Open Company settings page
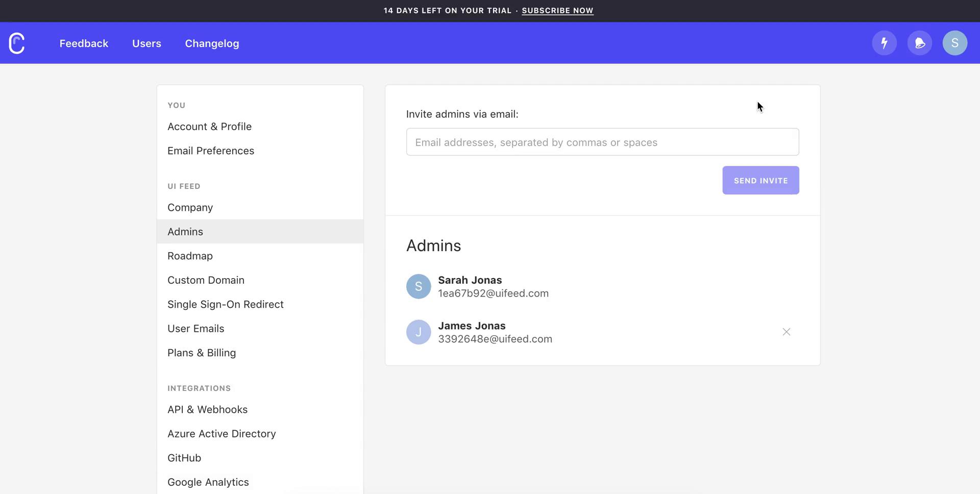 point(190,208)
